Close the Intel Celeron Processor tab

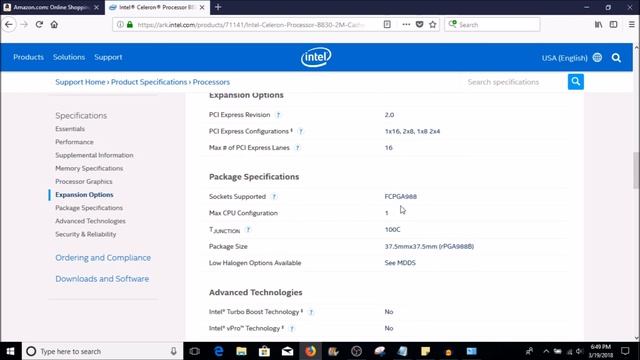(x=202, y=7)
